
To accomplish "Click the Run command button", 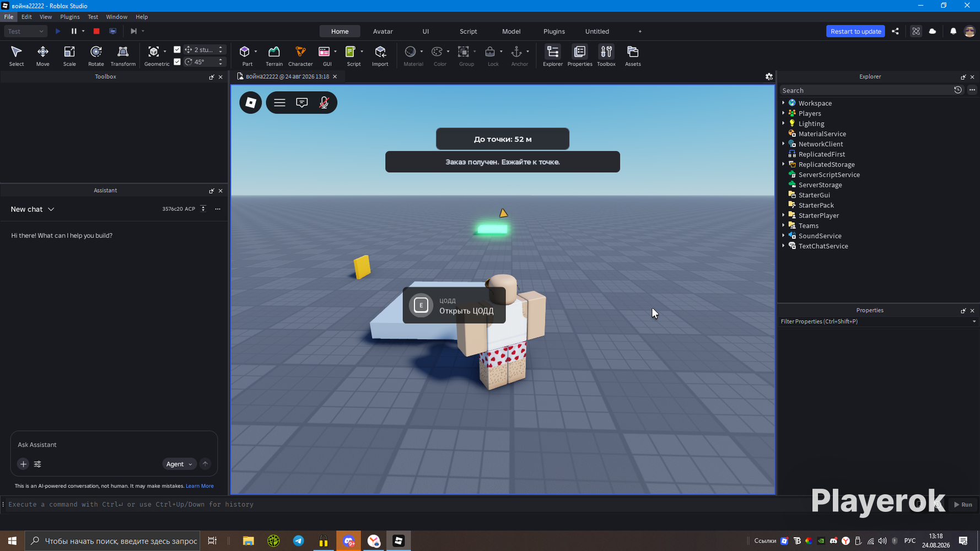I will click(963, 504).
